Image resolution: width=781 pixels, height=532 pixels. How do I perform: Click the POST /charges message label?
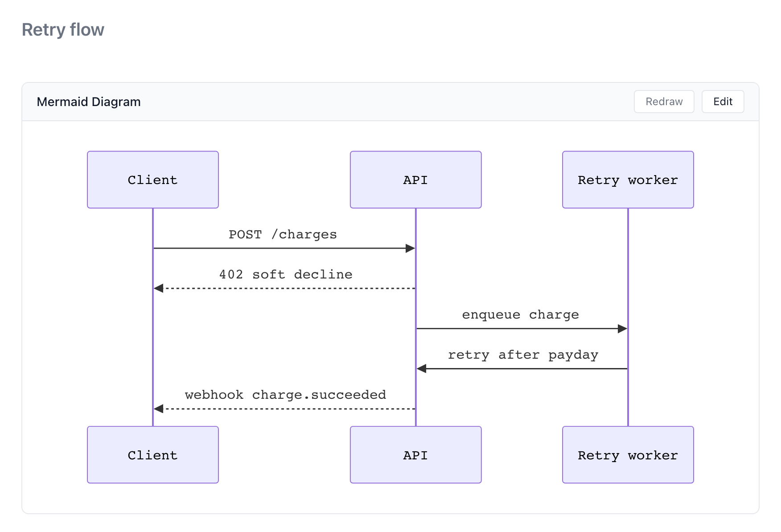[x=283, y=234]
